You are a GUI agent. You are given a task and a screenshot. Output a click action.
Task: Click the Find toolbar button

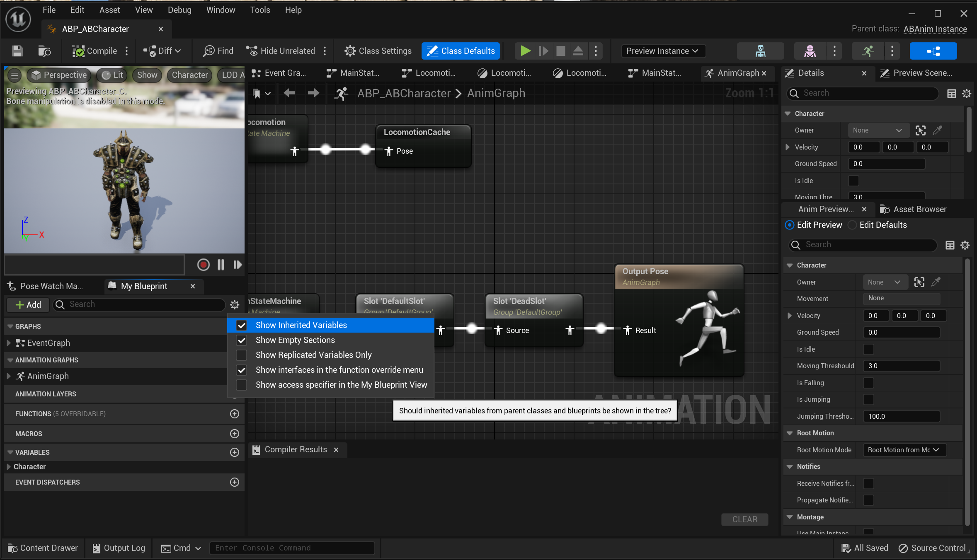pos(218,51)
